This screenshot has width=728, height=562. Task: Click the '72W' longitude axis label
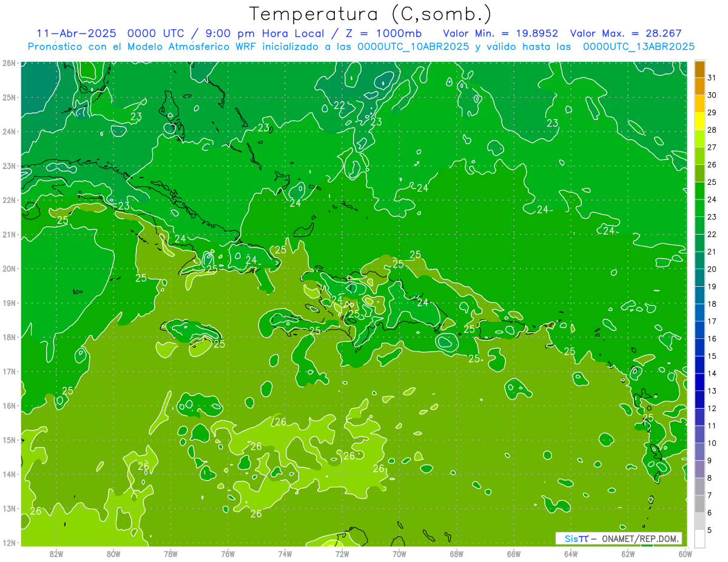(x=342, y=554)
